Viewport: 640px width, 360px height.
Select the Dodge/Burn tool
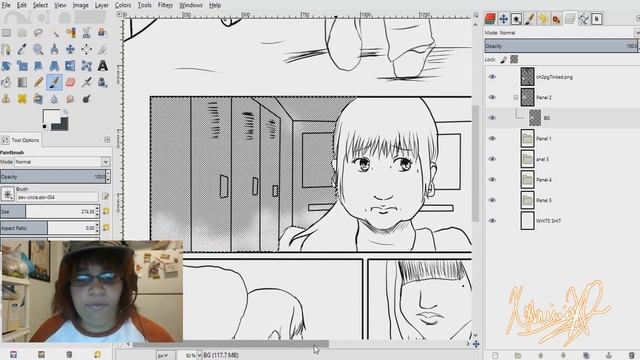tap(87, 99)
